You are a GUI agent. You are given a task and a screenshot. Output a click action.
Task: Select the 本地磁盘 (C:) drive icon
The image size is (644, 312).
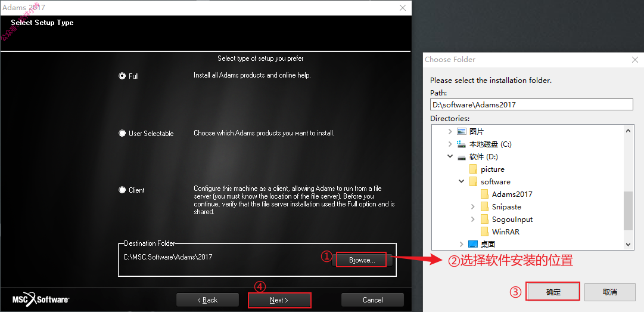(x=462, y=144)
